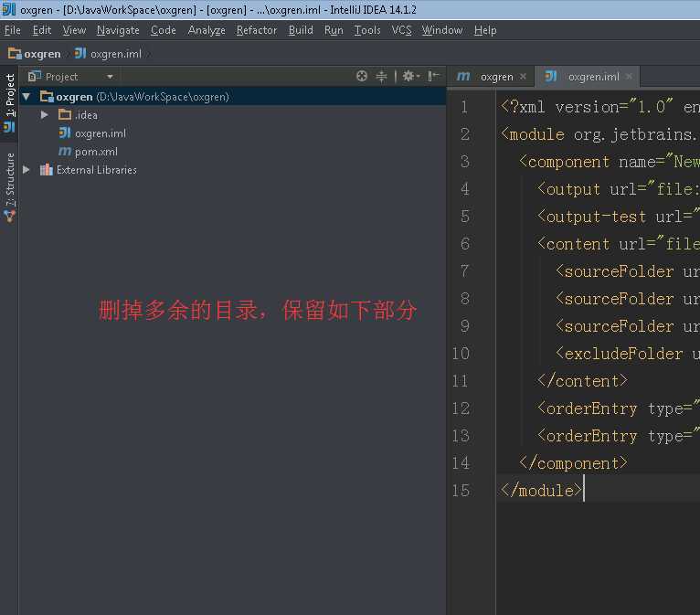Expand External Libraries node
This screenshot has height=615, width=700.
coord(27,170)
